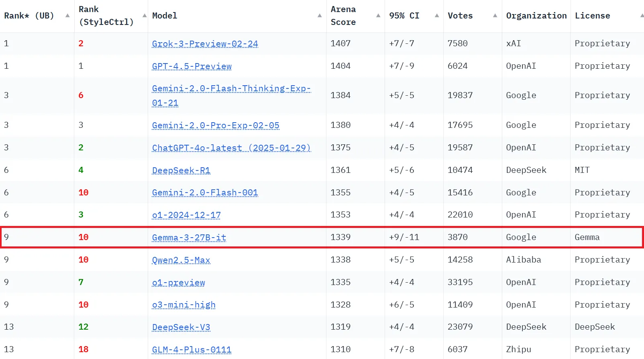Screen dimensions: 644x359
Task: Click the Arena Score 1310
Action: tap(340, 349)
